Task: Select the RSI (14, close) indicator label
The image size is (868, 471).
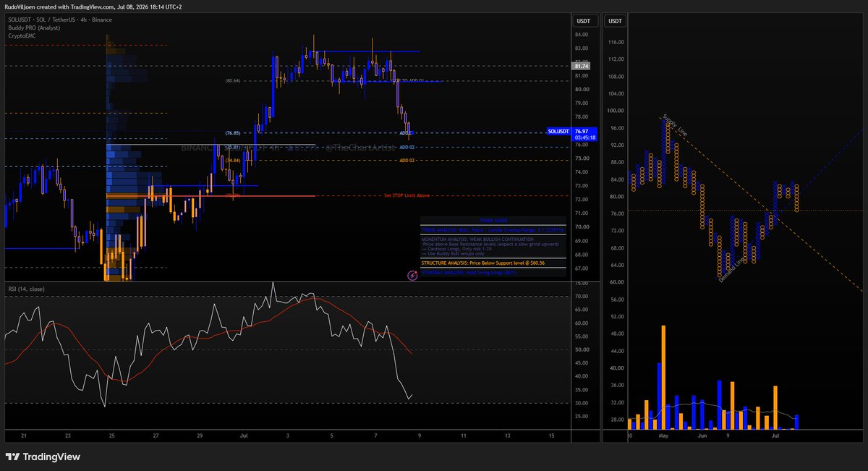Action: pos(26,289)
